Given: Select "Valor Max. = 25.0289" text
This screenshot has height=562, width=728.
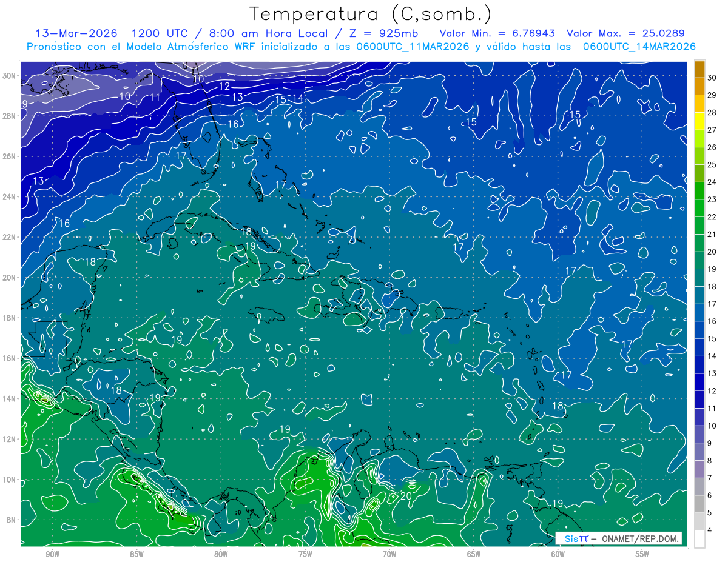Looking at the screenshot, I should [x=625, y=33].
